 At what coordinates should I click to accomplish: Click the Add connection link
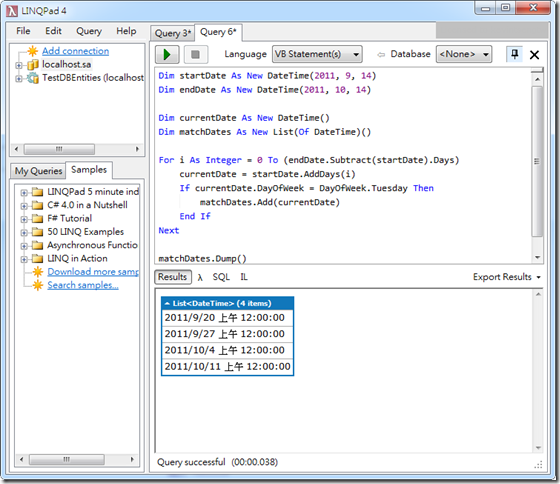75,51
